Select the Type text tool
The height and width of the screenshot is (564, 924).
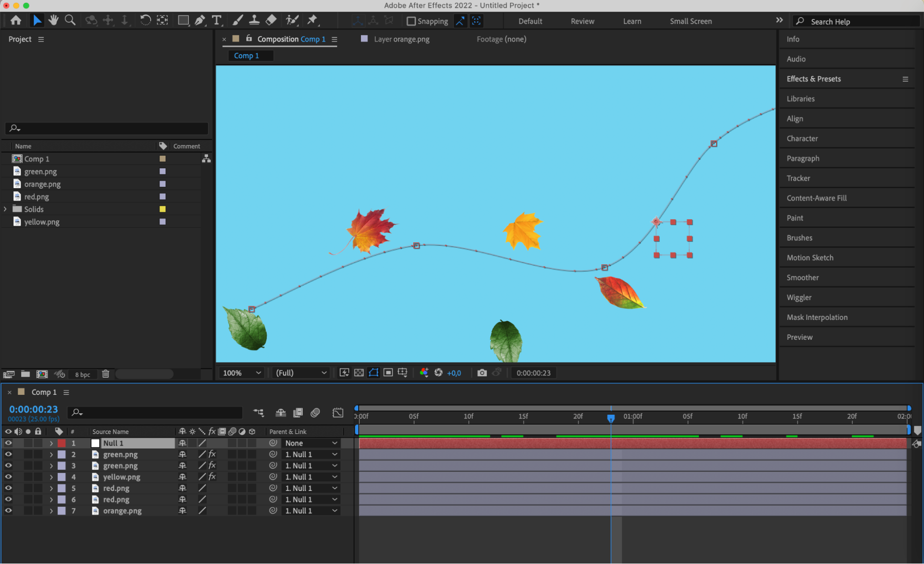point(216,20)
